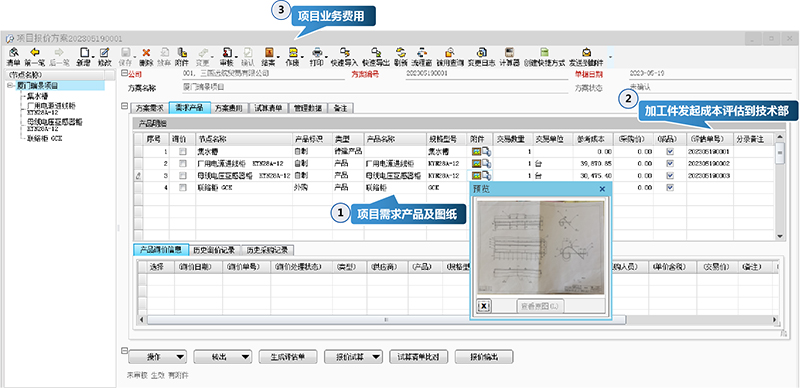
Task: Click the 清单 list toolbar icon
Action: 13,52
